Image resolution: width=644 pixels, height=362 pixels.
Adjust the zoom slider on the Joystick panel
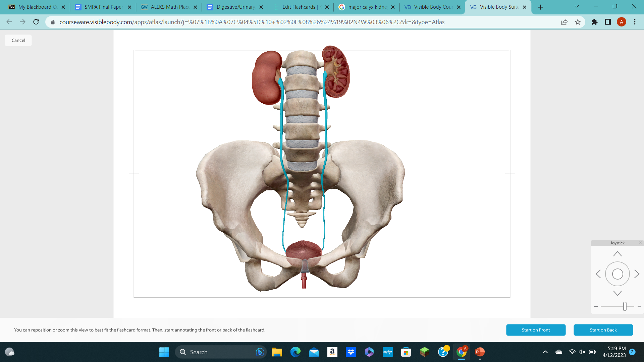(x=625, y=306)
